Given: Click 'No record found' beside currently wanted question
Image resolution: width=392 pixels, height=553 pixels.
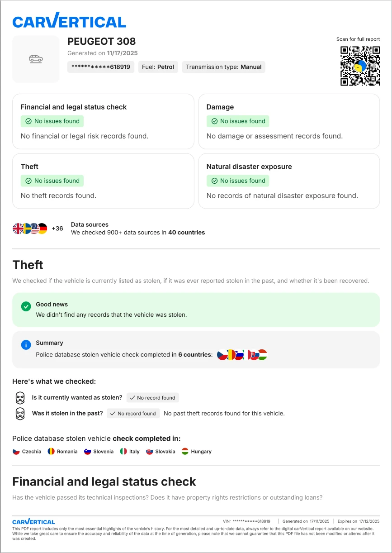Looking at the screenshot, I should click(152, 398).
